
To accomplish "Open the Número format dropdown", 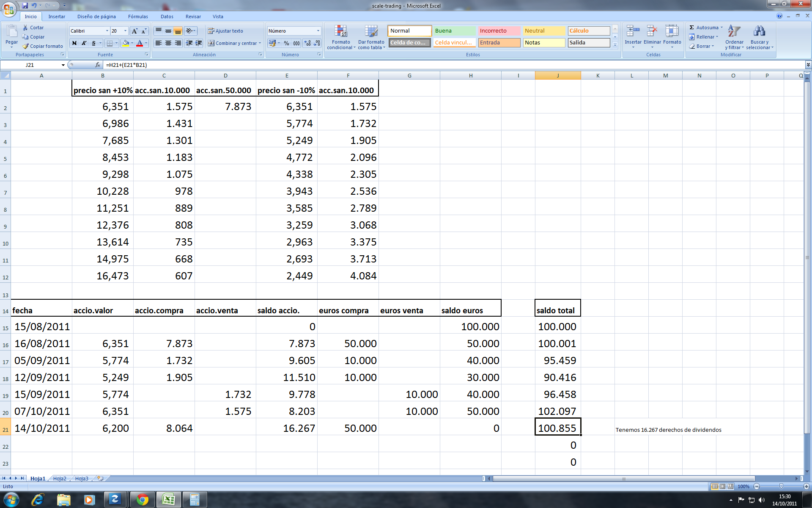I will pyautogui.click(x=318, y=31).
